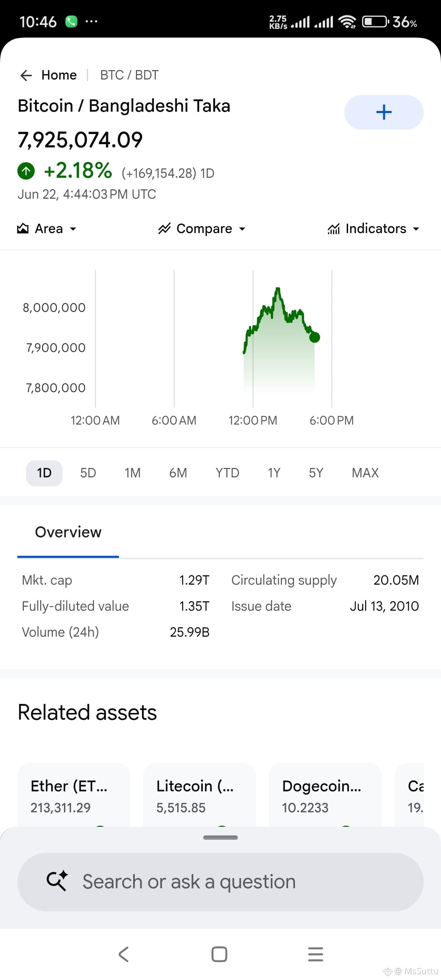
Task: Switch chart to 5Y range
Action: point(316,473)
